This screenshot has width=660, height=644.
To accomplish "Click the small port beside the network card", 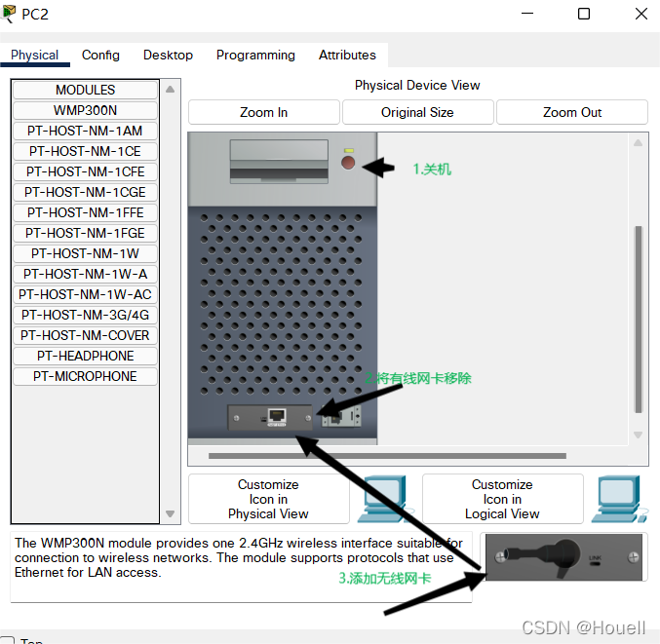I will 341,417.
